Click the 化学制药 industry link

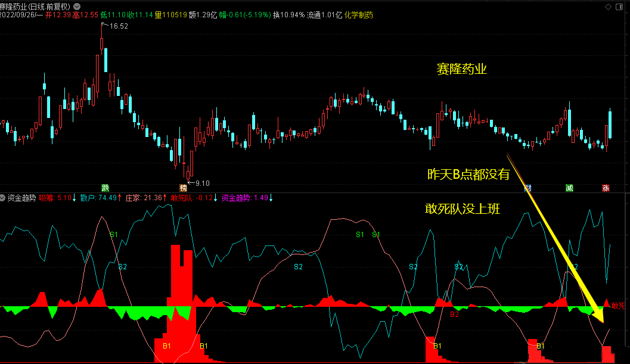tap(358, 15)
